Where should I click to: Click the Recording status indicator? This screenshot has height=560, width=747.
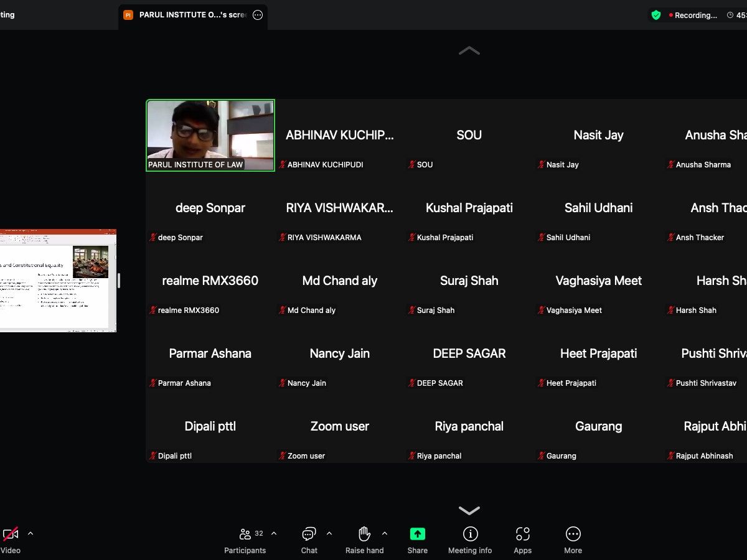[693, 15]
